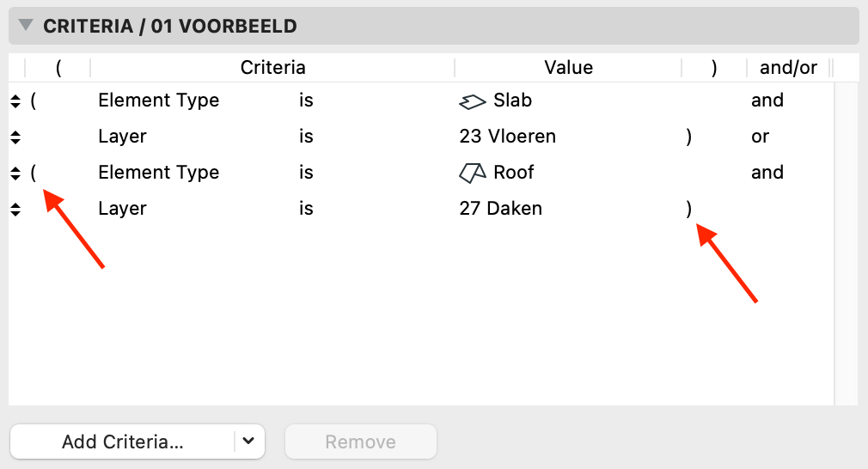Click the Roof element type icon
The height and width of the screenshot is (469, 868).
[472, 173]
